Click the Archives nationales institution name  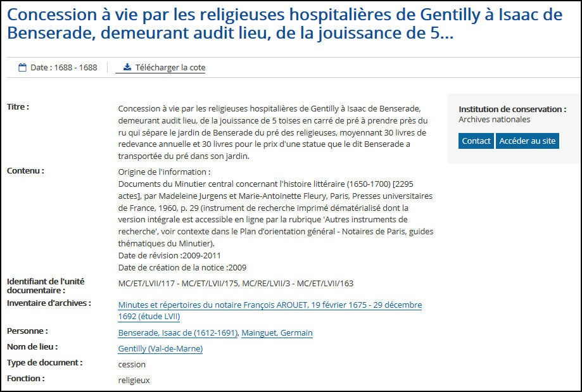click(x=494, y=120)
